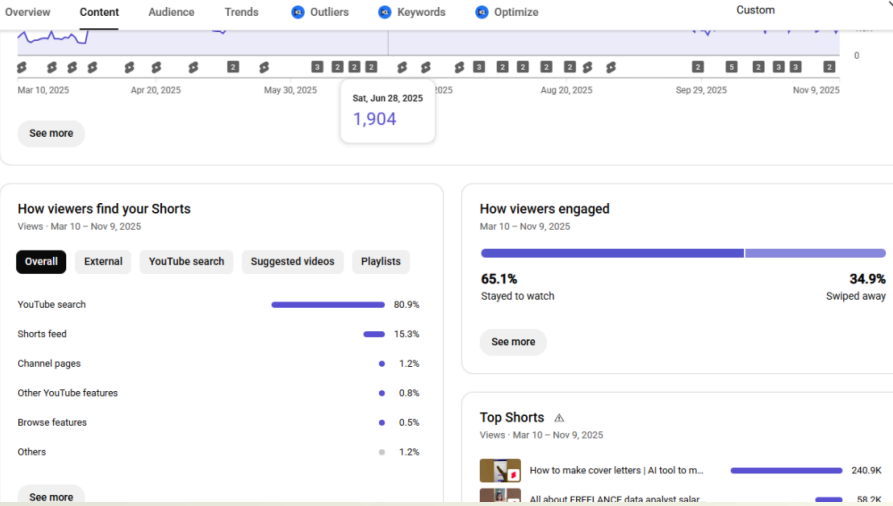This screenshot has height=506, width=893.
Task: Click the warning icon beside Top Shorts
Action: (559, 418)
